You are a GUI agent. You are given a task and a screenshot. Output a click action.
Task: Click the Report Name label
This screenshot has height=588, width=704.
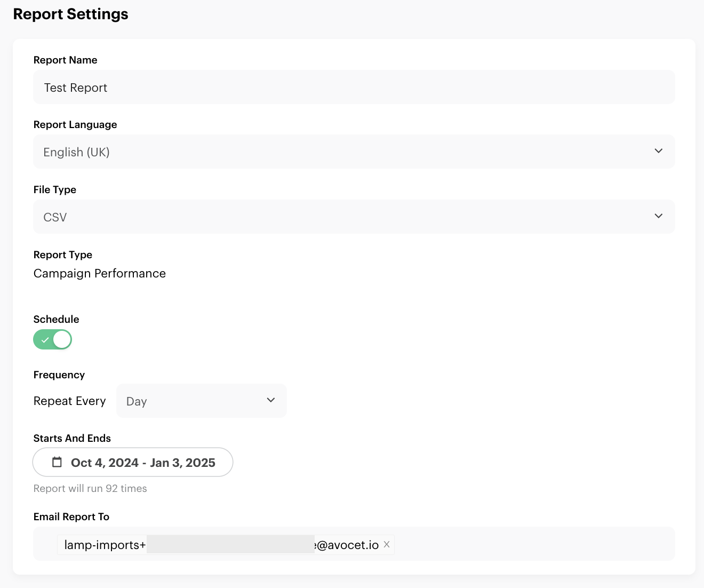(x=65, y=60)
